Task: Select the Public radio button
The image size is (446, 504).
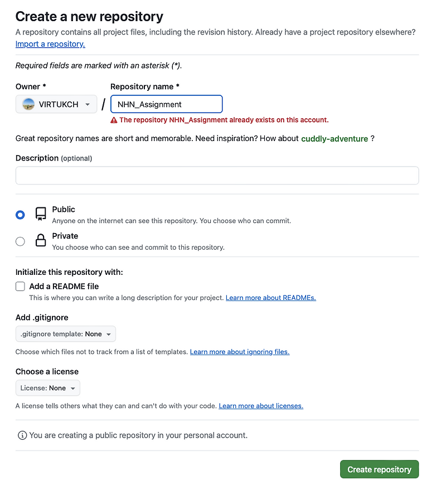Action: tap(21, 215)
